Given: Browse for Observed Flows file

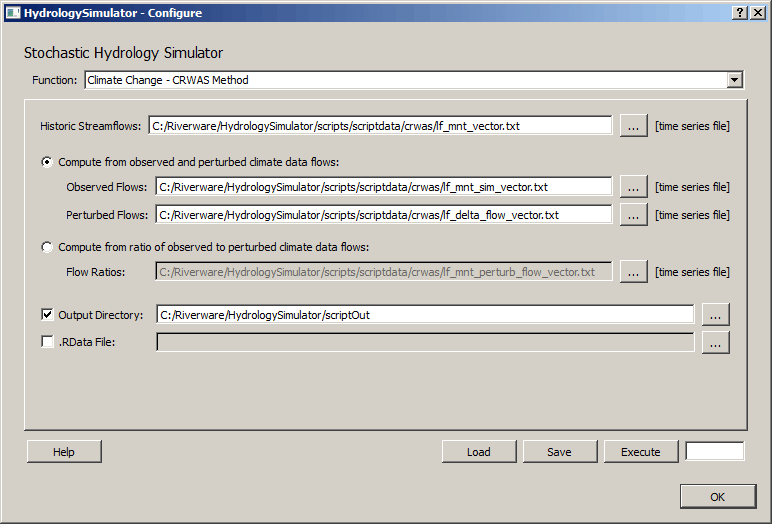Looking at the screenshot, I should click(634, 187).
